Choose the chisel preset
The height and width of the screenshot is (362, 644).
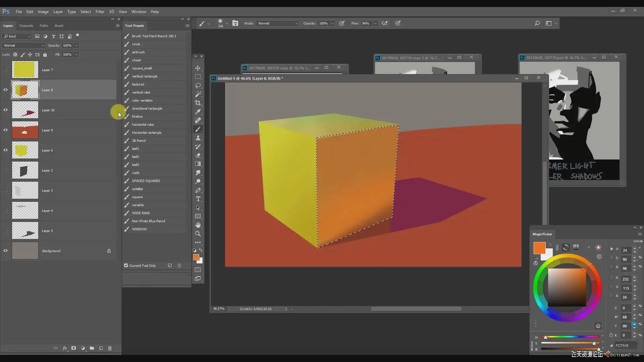tap(154, 60)
